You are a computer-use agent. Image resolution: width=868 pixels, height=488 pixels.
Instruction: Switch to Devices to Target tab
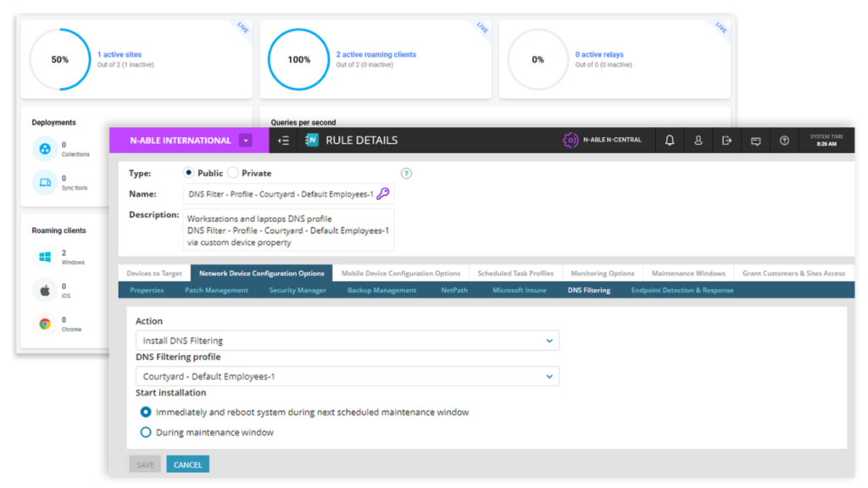154,274
